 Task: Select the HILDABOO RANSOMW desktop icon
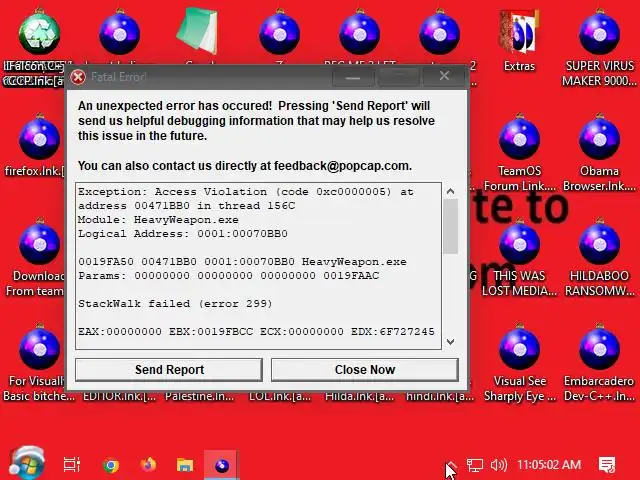coord(599,257)
